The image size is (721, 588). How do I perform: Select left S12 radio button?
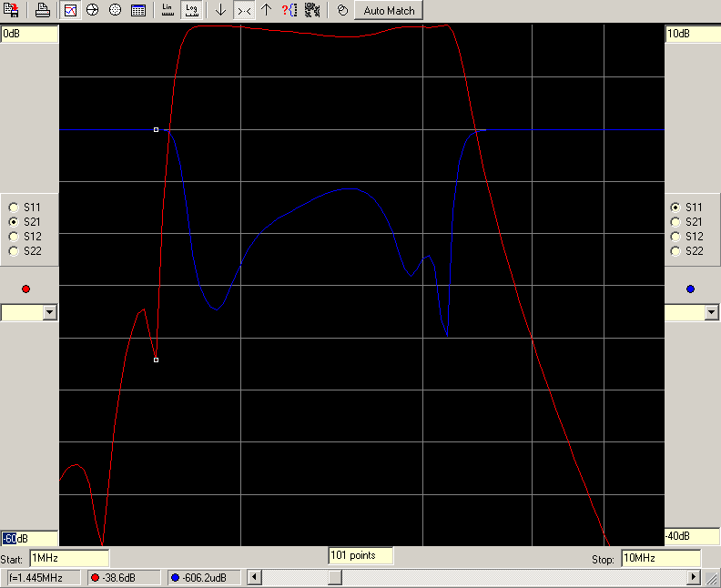point(14,237)
